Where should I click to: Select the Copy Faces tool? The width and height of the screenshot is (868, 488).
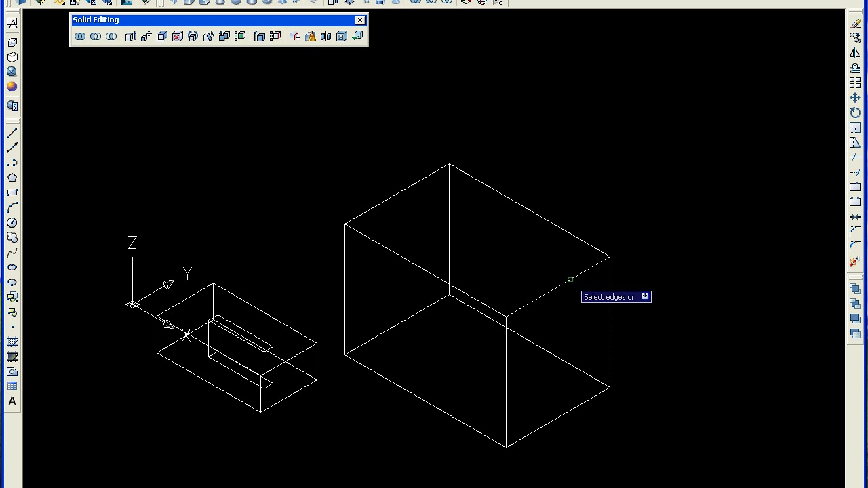pos(224,37)
